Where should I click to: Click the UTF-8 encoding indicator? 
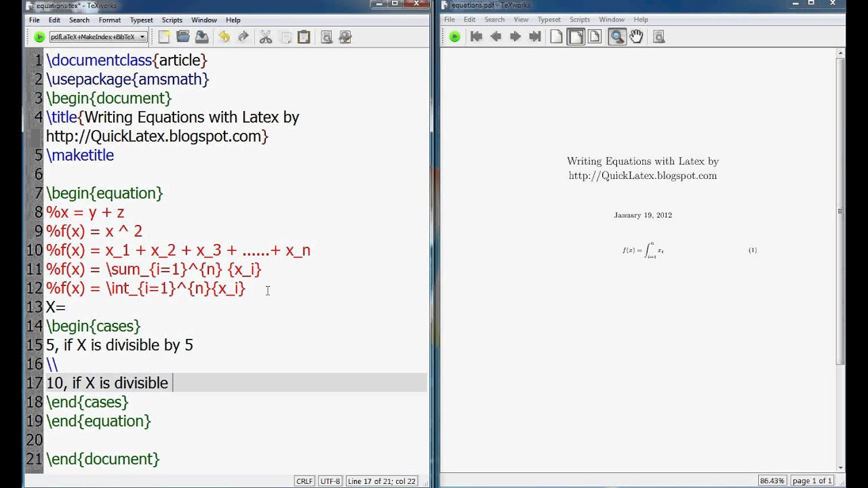[330, 481]
